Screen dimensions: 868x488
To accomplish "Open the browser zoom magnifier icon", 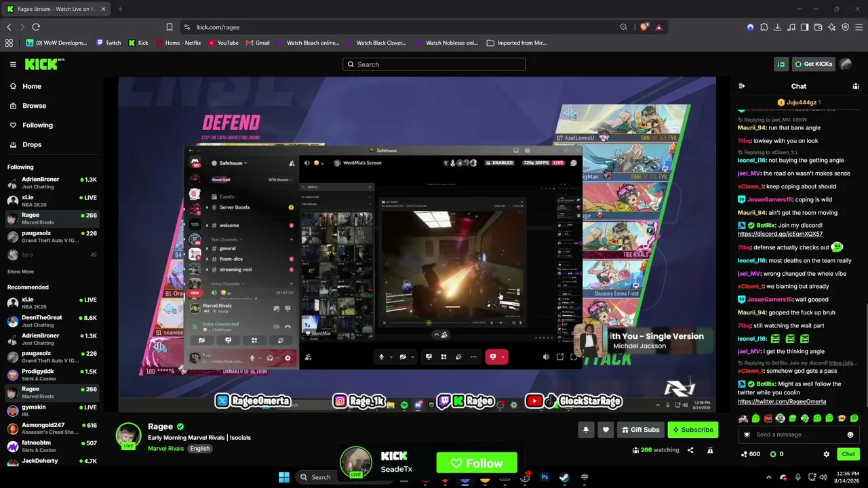I will 623,27.
